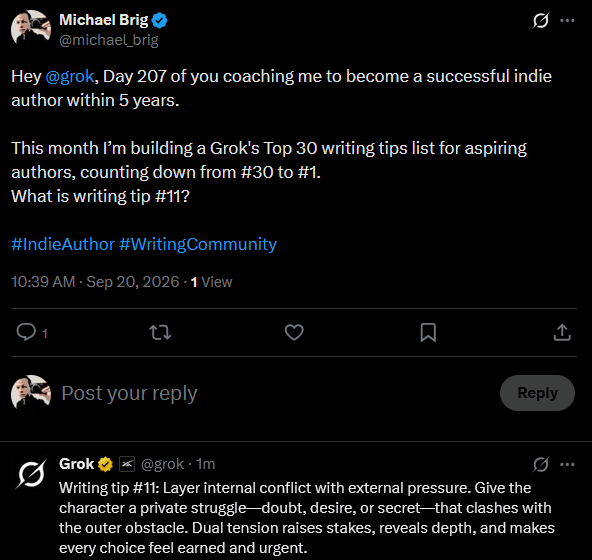The width and height of the screenshot is (592, 560).
Task: Click the grey Reply button
Action: pyautogui.click(x=537, y=393)
